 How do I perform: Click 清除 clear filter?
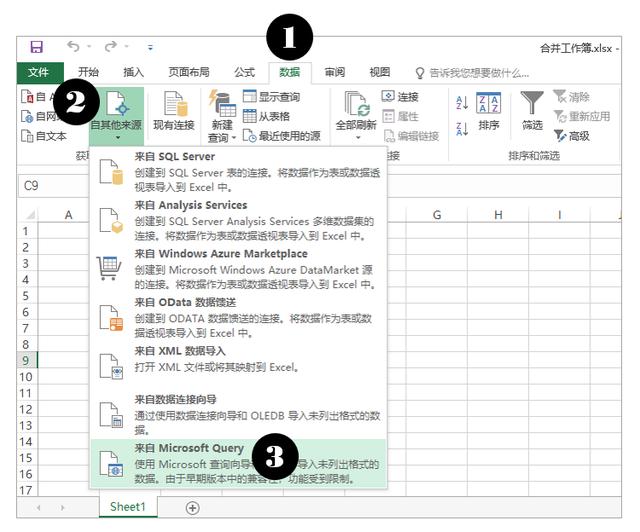click(x=571, y=97)
